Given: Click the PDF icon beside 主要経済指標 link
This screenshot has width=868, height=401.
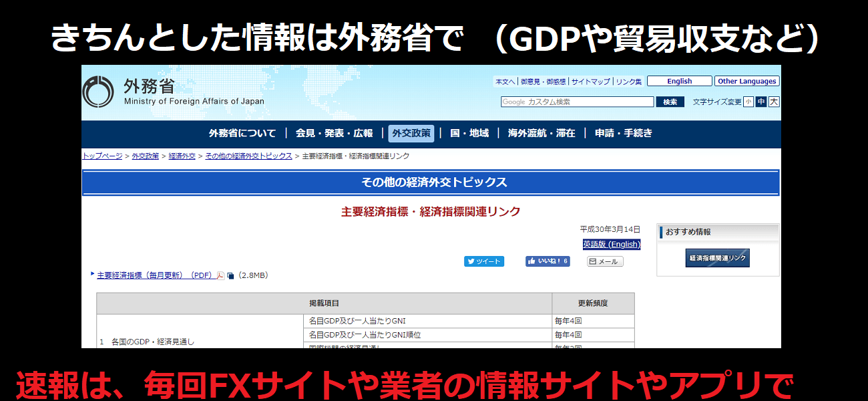Looking at the screenshot, I should (x=220, y=275).
